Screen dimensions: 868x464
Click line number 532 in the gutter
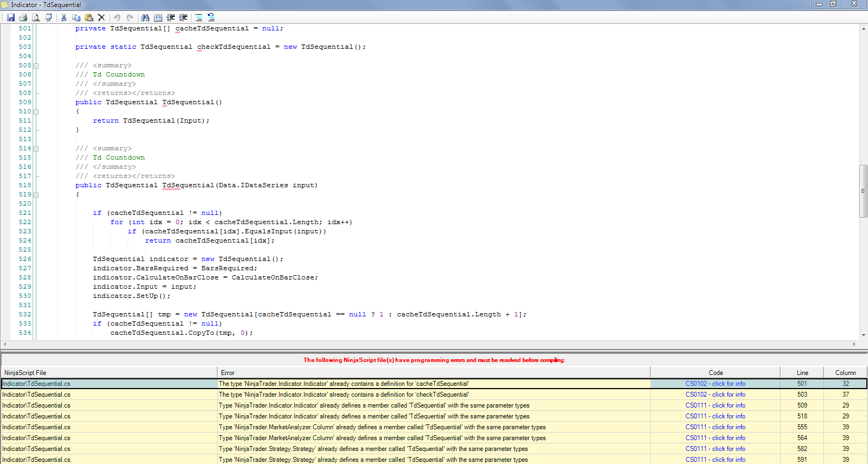[25, 314]
